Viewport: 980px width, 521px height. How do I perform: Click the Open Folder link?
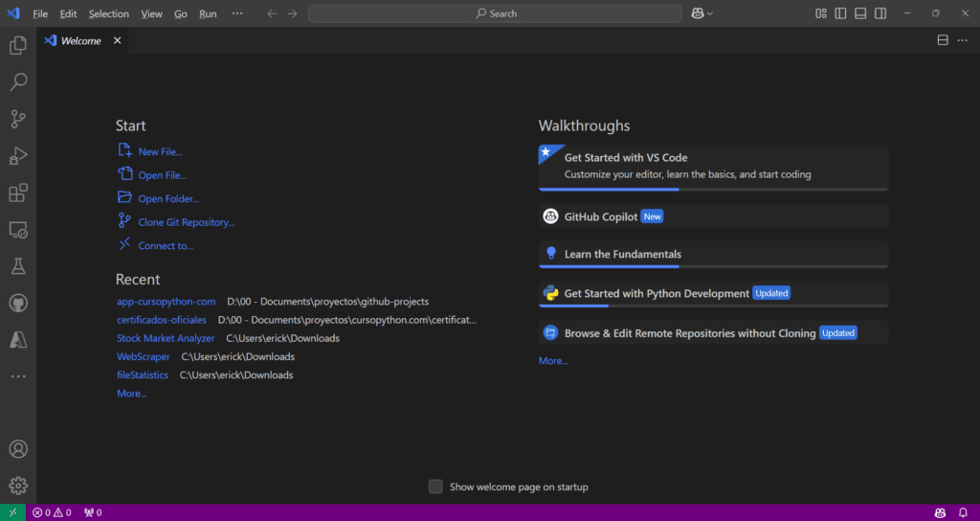pos(168,199)
